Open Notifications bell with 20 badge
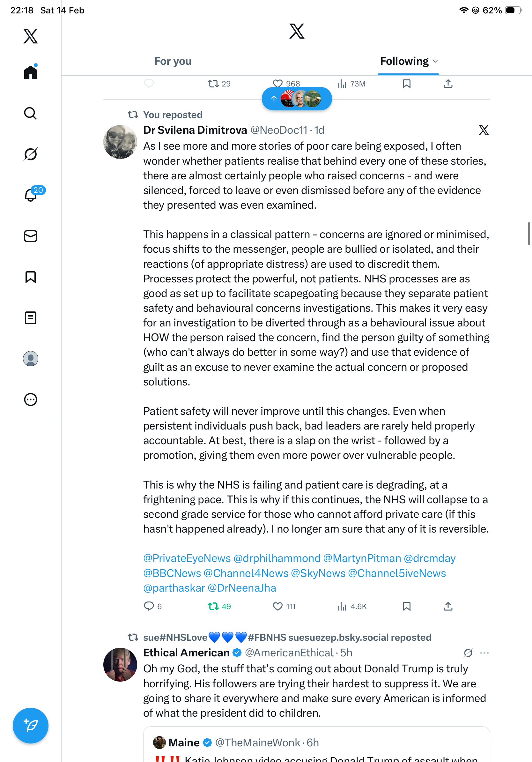Viewport: 532px width, 762px height. tap(31, 195)
